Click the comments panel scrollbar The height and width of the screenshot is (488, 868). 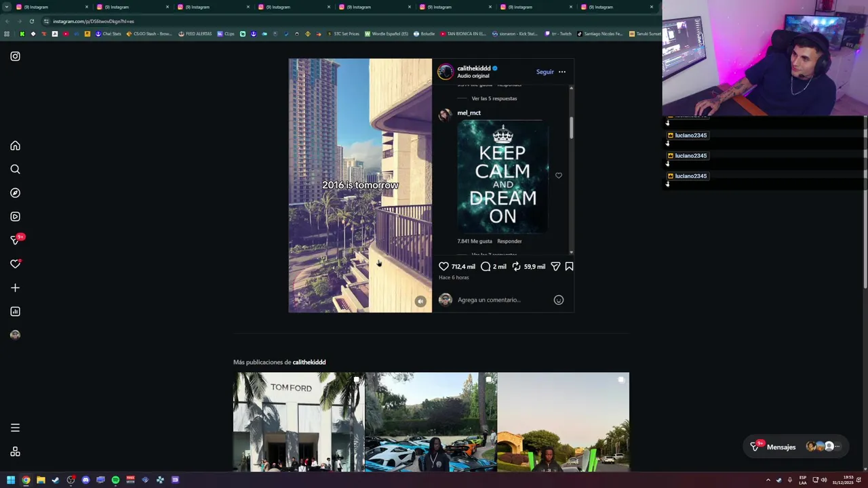[572, 128]
